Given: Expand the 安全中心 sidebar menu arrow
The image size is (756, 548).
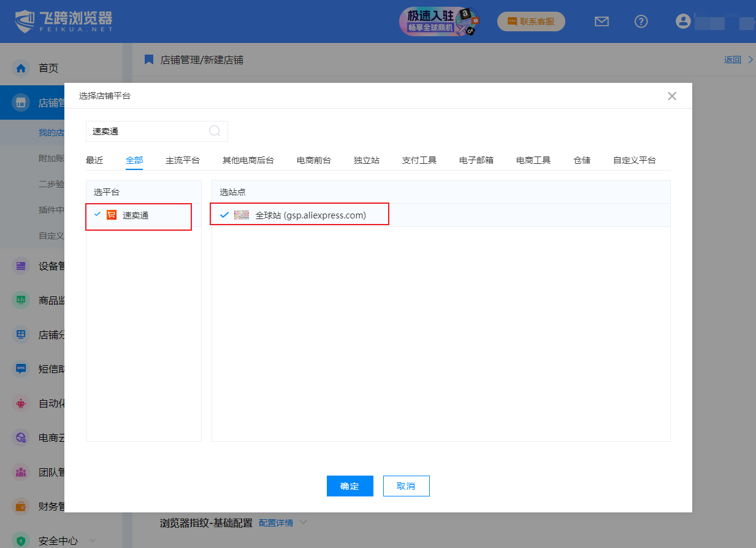Looking at the screenshot, I should [93, 541].
